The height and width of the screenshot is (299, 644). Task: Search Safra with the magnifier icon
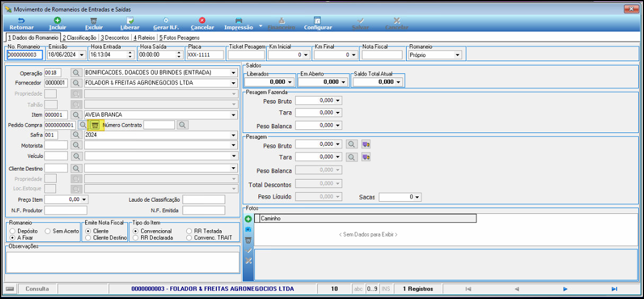click(x=76, y=135)
